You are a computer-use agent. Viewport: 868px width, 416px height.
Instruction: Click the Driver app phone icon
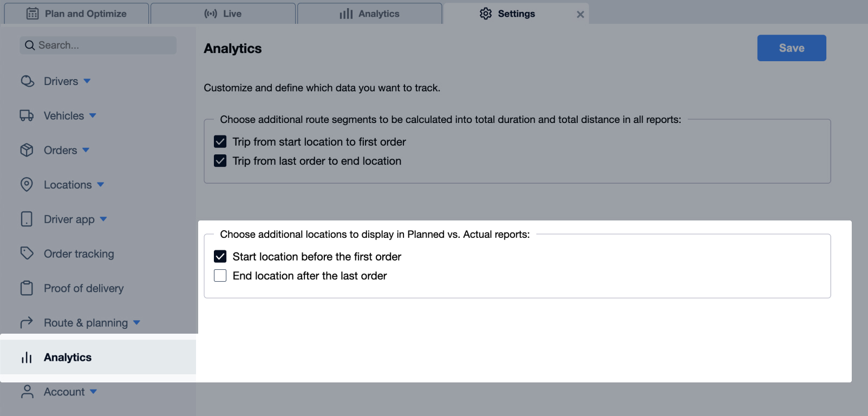pyautogui.click(x=27, y=219)
